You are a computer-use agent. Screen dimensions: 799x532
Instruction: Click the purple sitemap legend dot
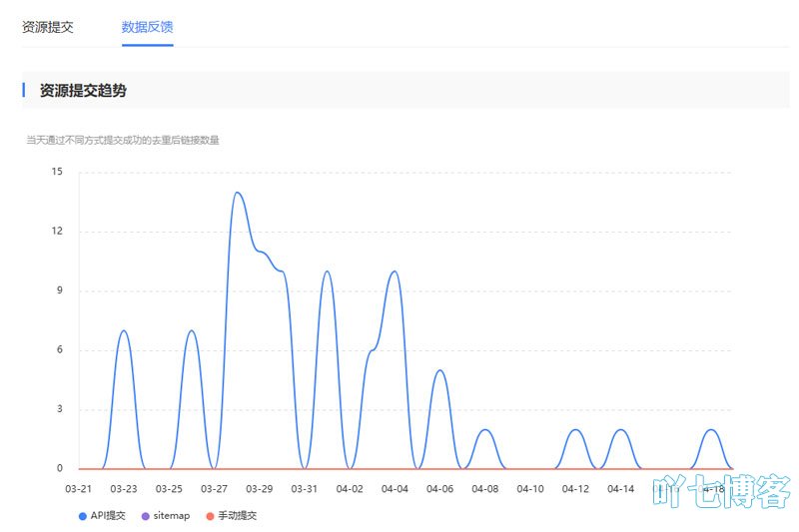click(145, 516)
